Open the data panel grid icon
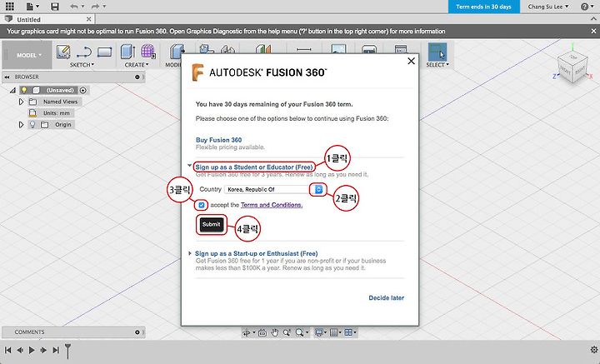Image resolution: width=600 pixels, height=364 pixels. 9,7
